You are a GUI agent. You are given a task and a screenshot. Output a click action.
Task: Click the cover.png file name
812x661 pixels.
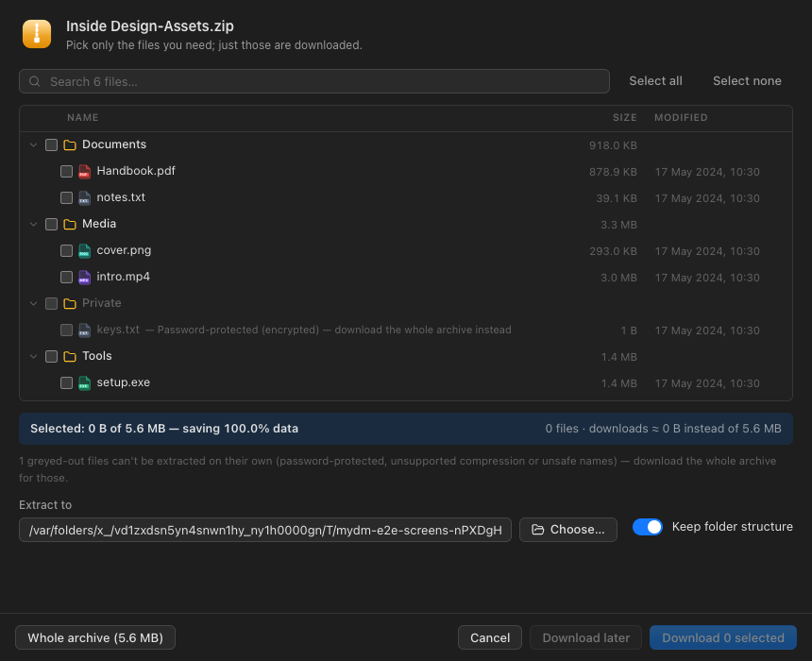click(x=124, y=250)
